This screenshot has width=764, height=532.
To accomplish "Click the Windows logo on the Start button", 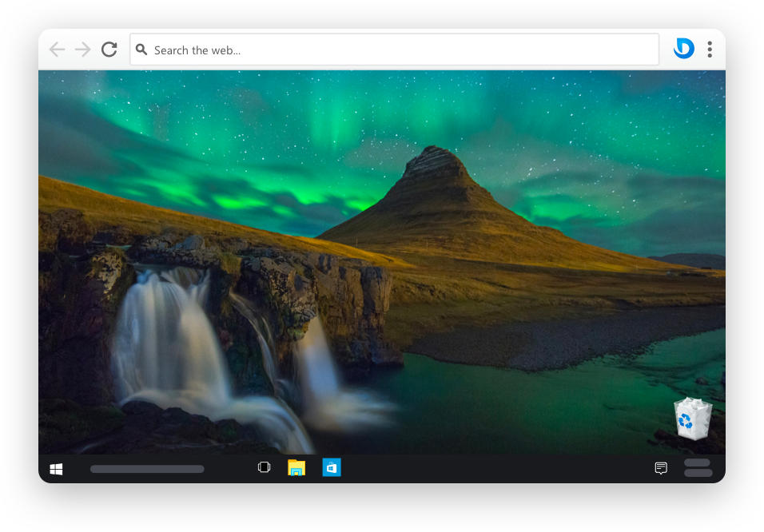I will [56, 467].
